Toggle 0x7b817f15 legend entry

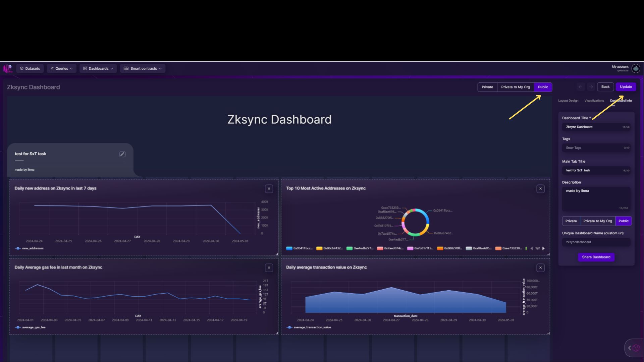420,248
